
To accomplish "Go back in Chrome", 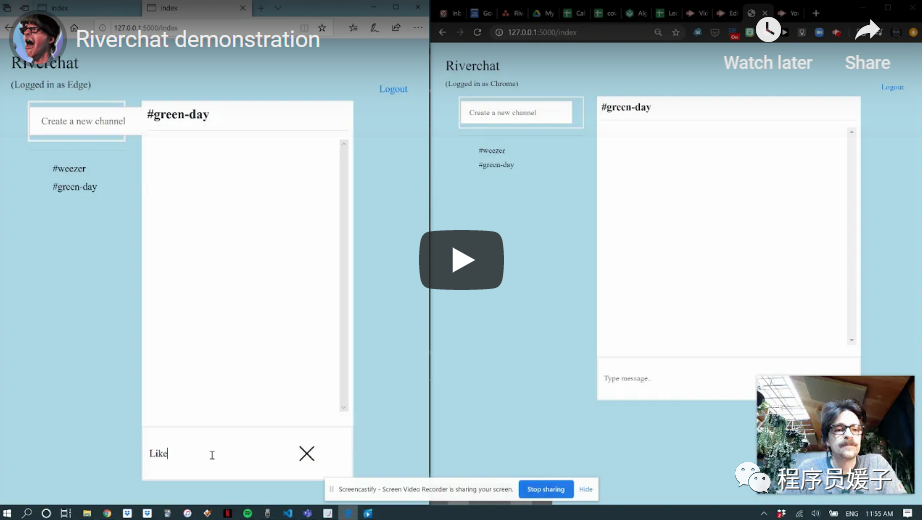I will pos(442,32).
